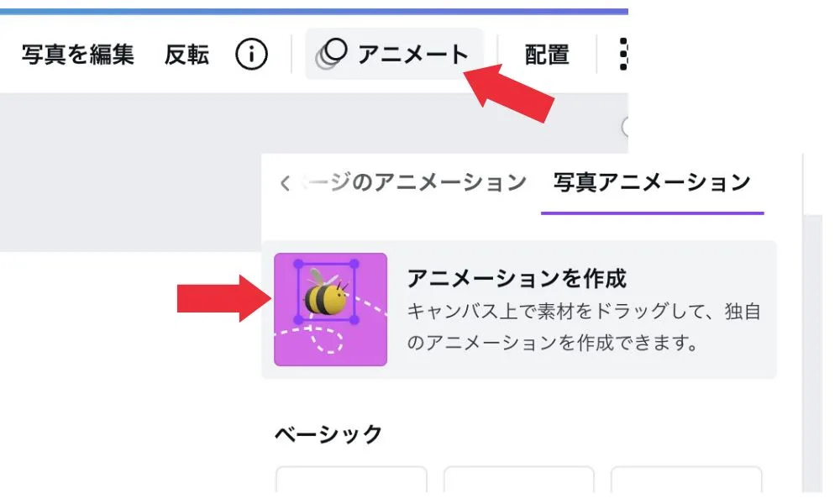Select the third basic animation preset card
This screenshot has height=504, width=840.
686,480
